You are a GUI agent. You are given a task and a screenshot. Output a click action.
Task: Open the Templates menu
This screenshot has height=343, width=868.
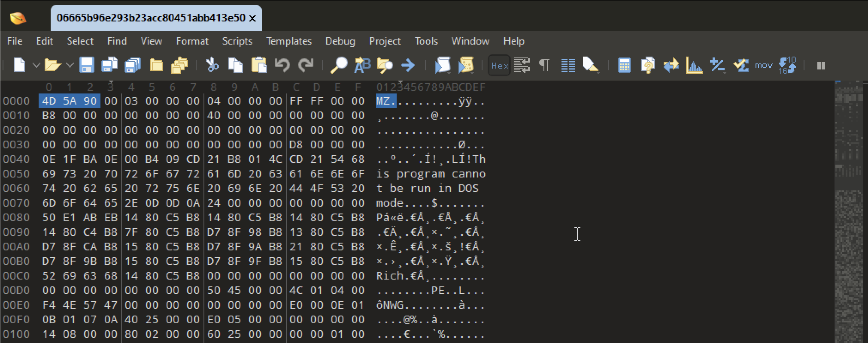(289, 41)
